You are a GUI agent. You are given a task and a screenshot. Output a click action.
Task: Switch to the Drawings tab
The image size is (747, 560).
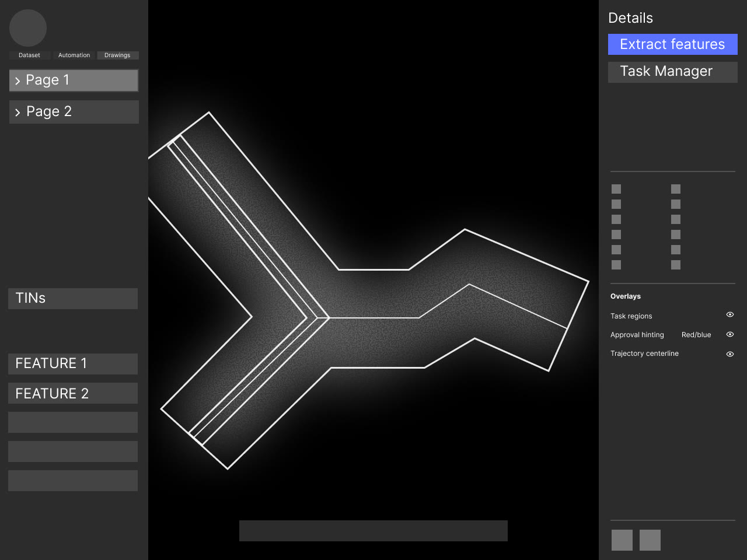pos(117,55)
